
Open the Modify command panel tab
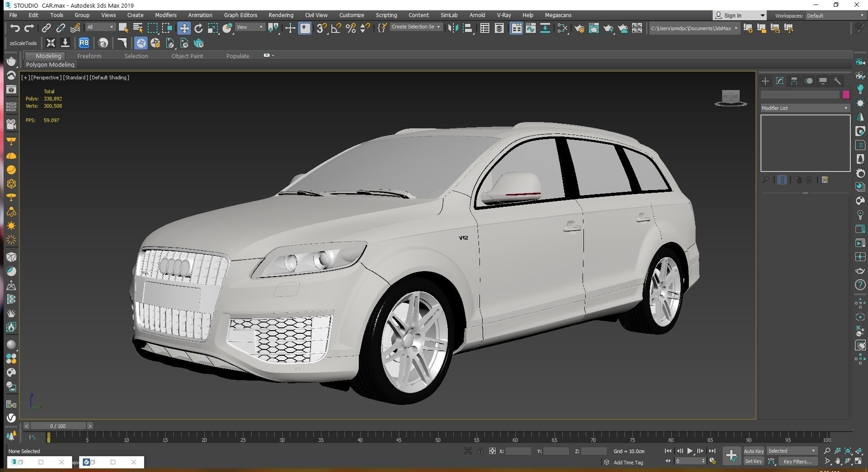[780, 81]
